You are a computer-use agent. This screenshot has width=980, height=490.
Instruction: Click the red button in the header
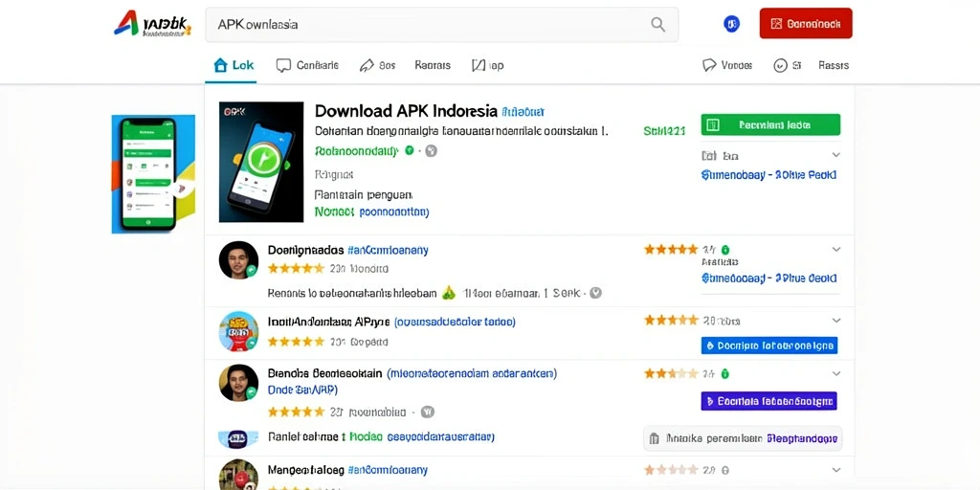[x=806, y=24]
